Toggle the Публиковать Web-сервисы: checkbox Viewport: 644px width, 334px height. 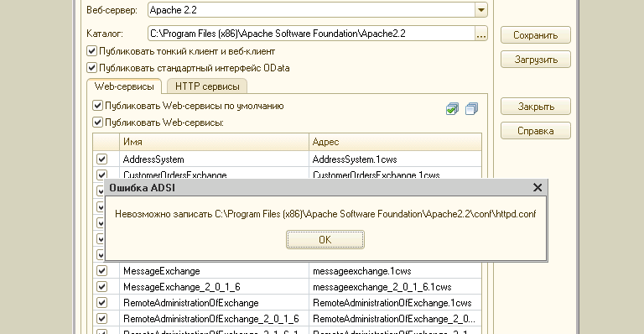point(97,122)
